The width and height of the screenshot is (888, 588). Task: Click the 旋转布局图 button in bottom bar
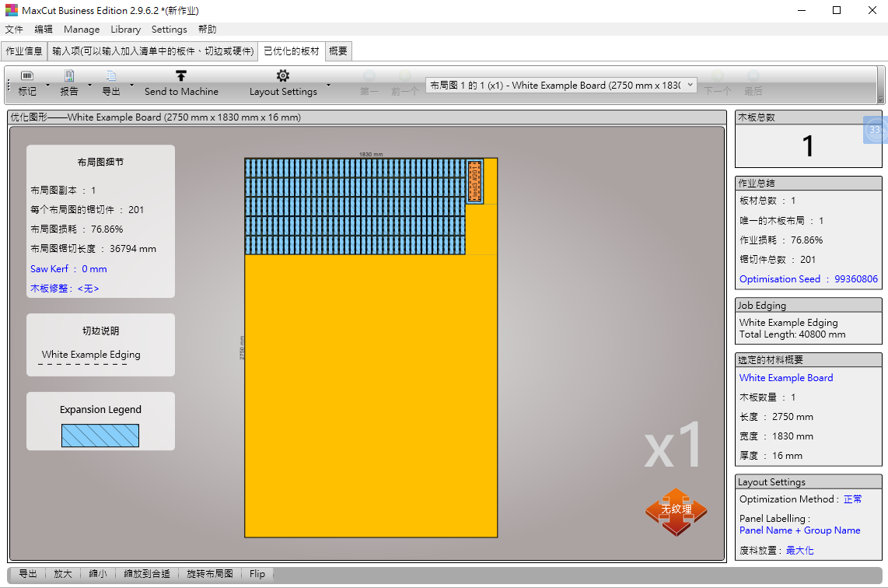[x=210, y=574]
